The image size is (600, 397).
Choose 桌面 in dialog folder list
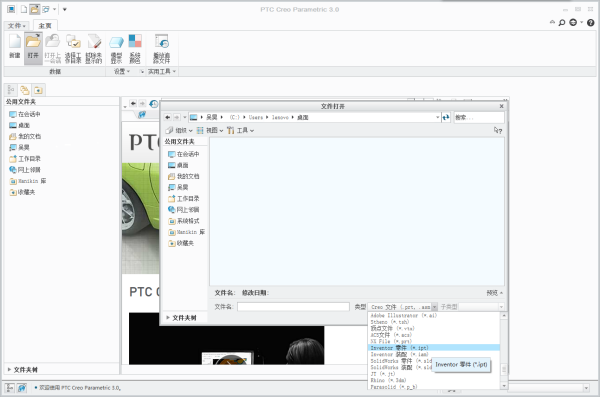pyautogui.click(x=178, y=165)
